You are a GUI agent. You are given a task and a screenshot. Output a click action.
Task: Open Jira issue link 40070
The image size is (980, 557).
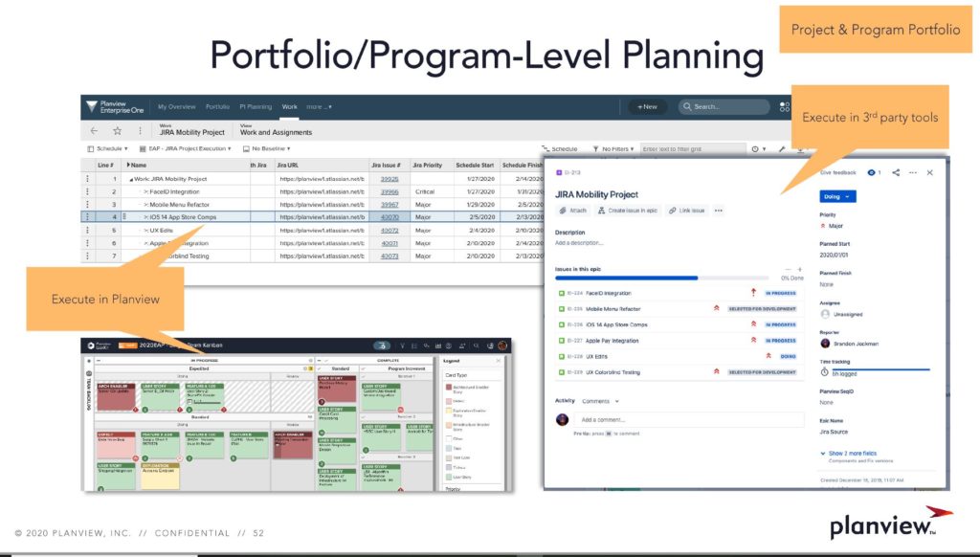pos(390,217)
